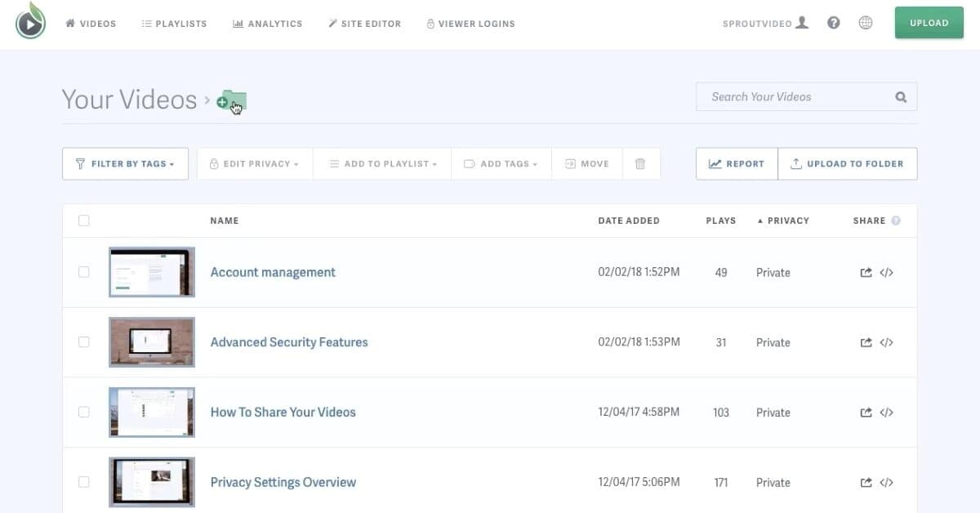Click share icon for How To Share Your Videos
This screenshot has height=513, width=980.
pos(866,413)
